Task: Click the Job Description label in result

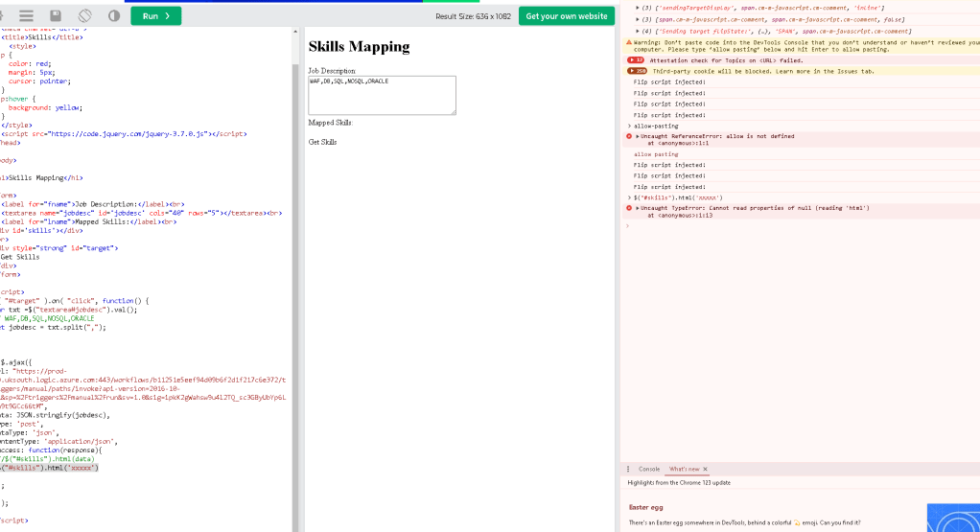Action: point(331,71)
